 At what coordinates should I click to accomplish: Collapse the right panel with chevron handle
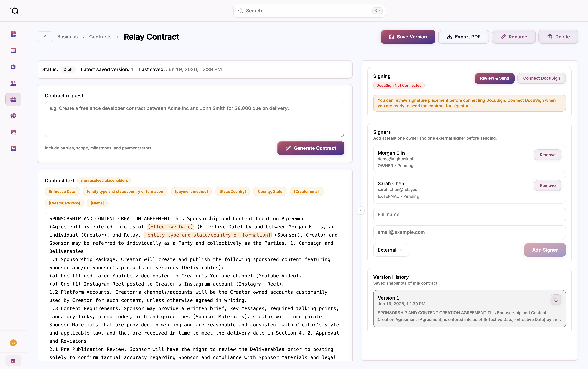coord(361,210)
